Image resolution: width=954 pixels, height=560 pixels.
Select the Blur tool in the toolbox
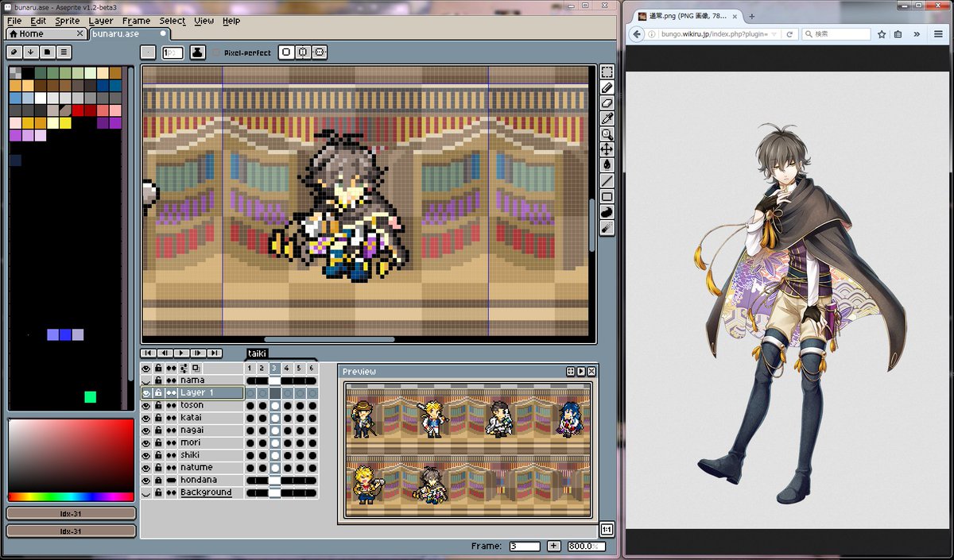(x=607, y=227)
